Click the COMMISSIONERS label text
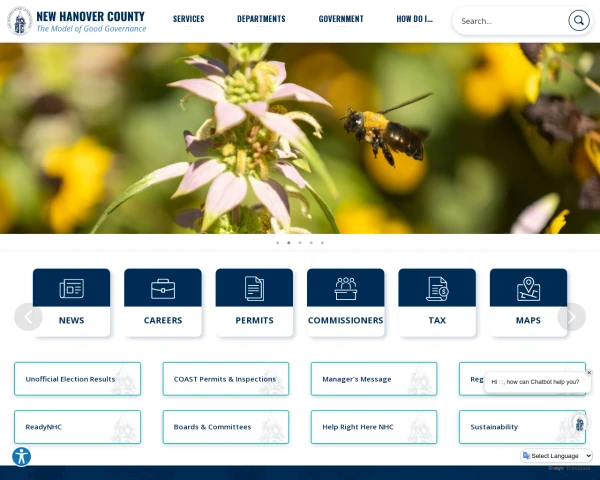Screen dimensions: 600x480 coord(346,320)
